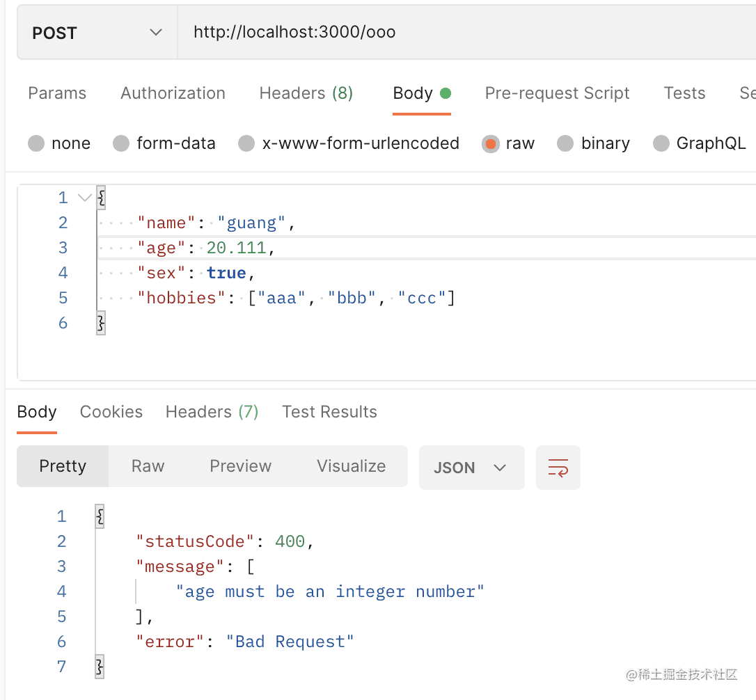Viewport: 756px width, 700px height.
Task: View the response Headers (7) tab
Action: pyautogui.click(x=212, y=412)
